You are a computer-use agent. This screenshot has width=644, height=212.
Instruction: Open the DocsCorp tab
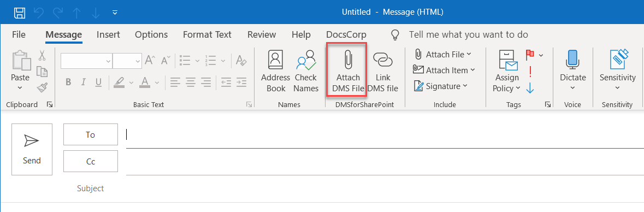346,34
